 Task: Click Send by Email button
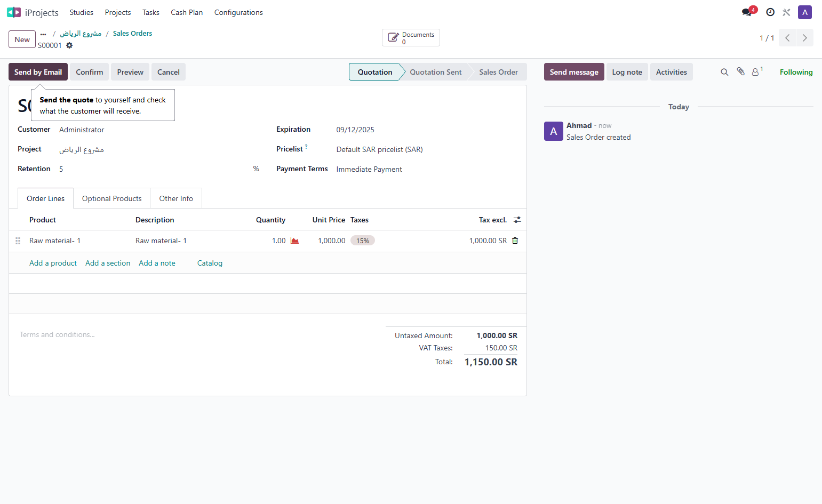point(38,72)
